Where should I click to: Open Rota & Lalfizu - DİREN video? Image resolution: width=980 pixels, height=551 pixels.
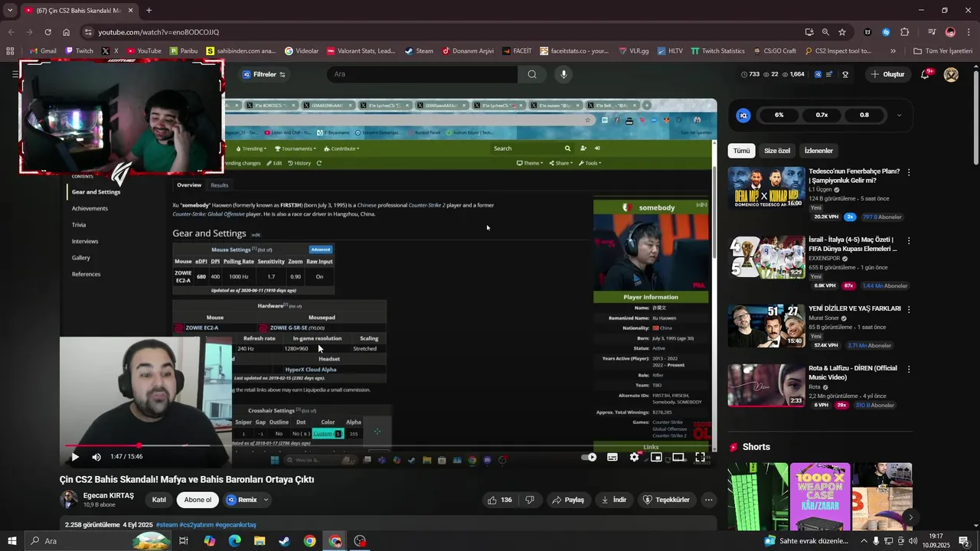[x=766, y=385]
